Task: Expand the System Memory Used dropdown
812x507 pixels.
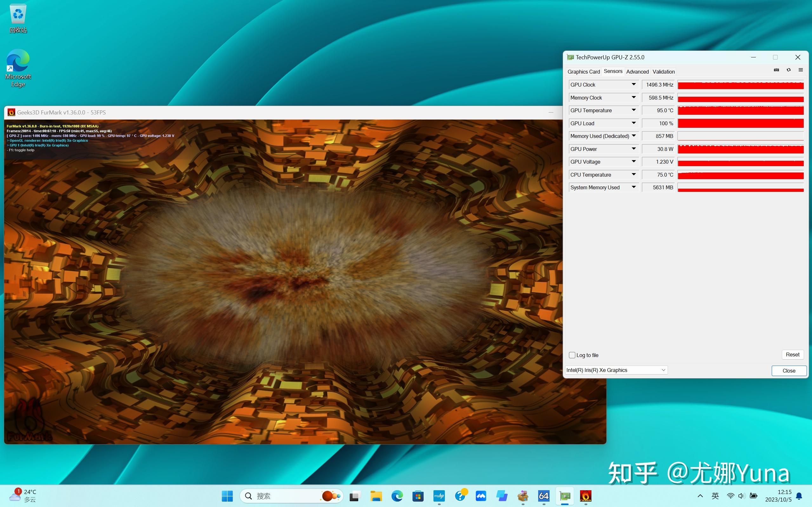Action: point(633,187)
